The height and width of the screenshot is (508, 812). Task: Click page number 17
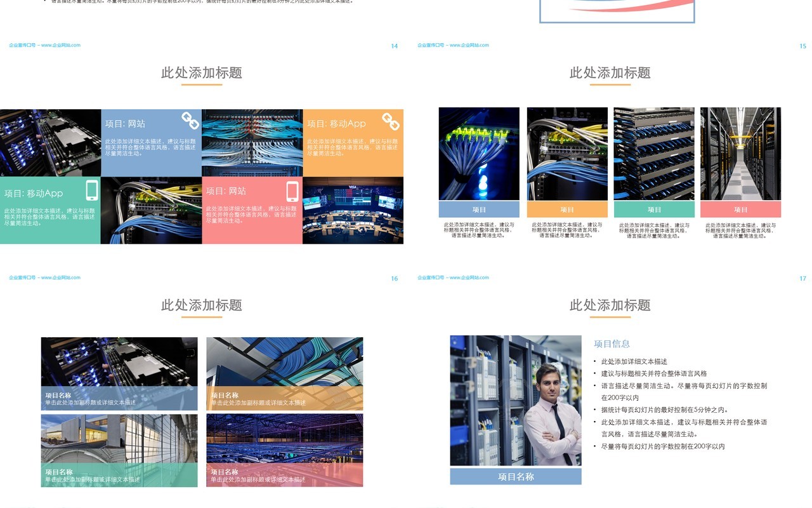(802, 278)
